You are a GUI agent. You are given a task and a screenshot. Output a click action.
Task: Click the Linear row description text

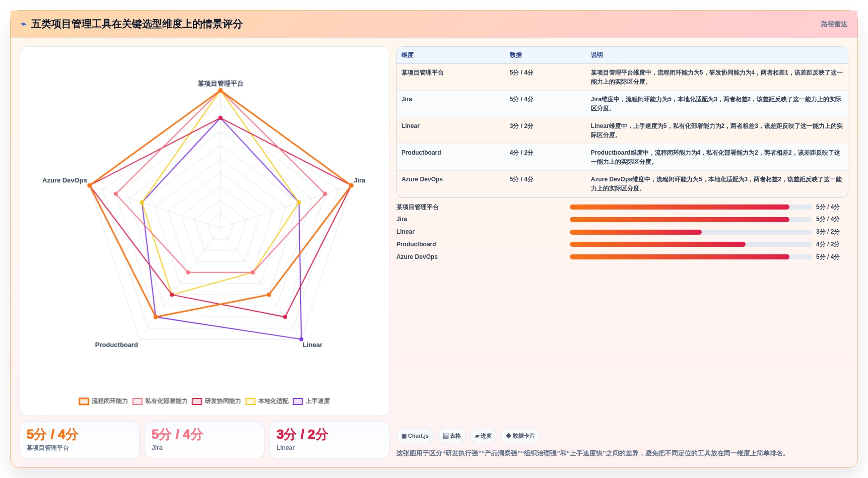point(716,131)
